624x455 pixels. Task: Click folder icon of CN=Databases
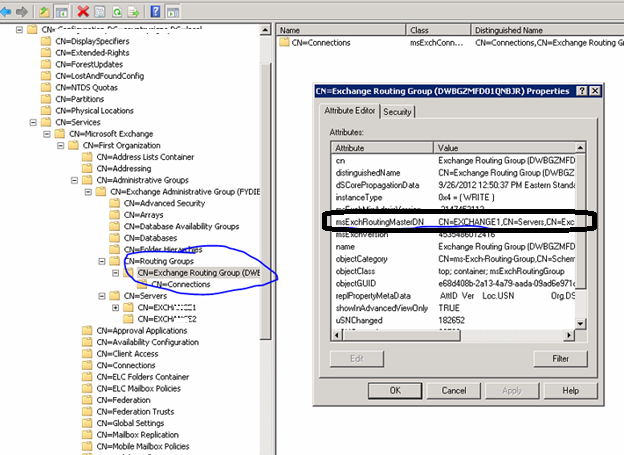tap(115, 238)
